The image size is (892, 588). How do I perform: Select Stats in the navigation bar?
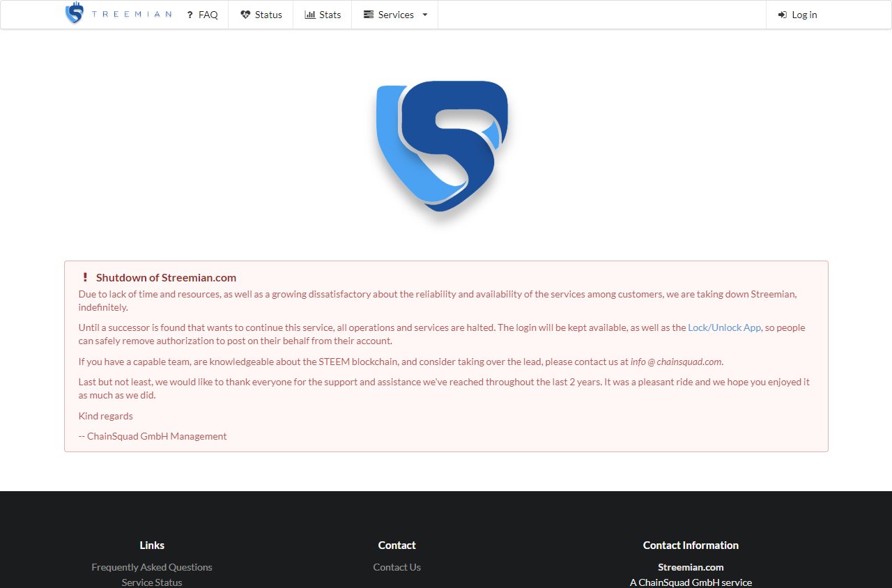tap(331, 14)
